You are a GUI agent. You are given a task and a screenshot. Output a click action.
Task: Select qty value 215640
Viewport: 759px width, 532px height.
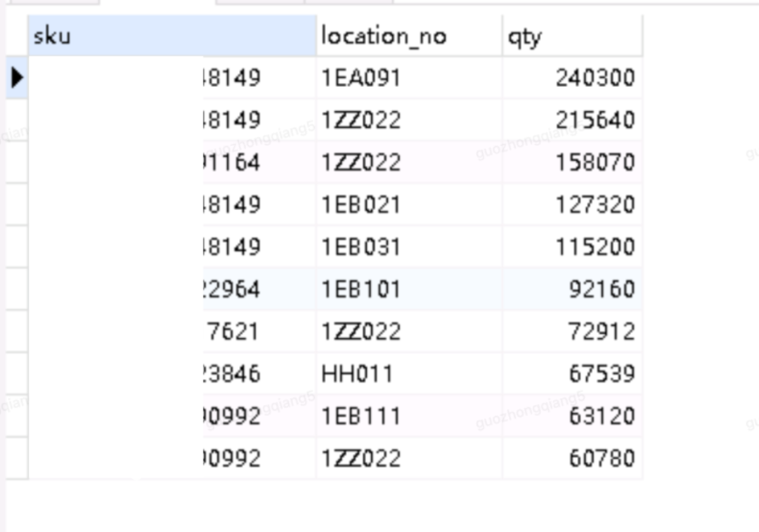pyautogui.click(x=573, y=120)
